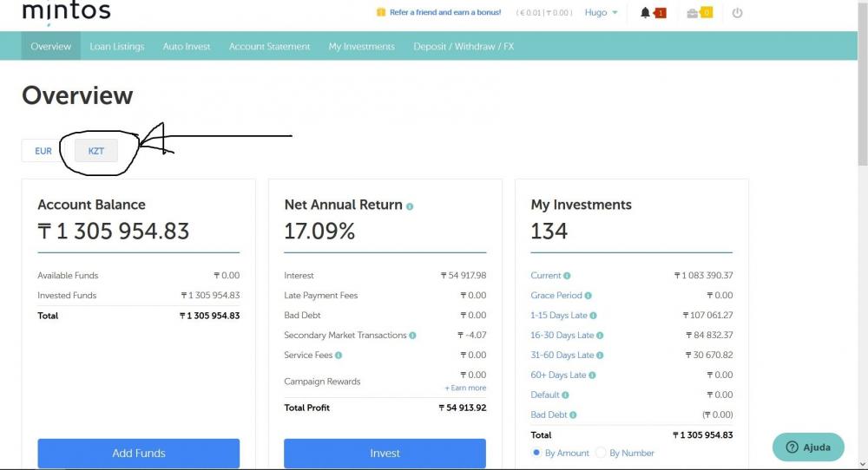Switch to KZT currency toggle
Screen dimensions: 868x470
pyautogui.click(x=96, y=151)
